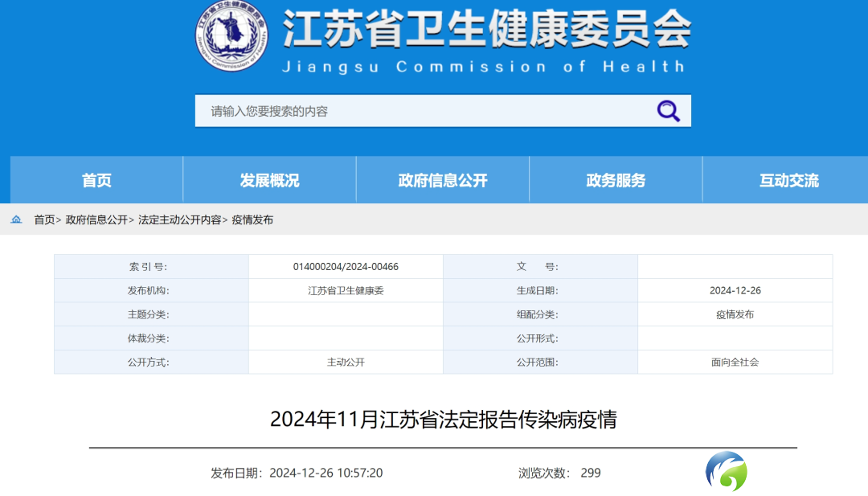
Task: Click the magnifier search icon
Action: [x=668, y=111]
